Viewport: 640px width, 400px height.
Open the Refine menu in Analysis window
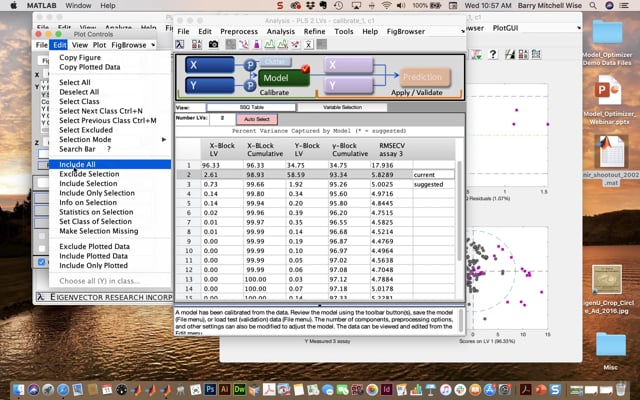(x=314, y=31)
